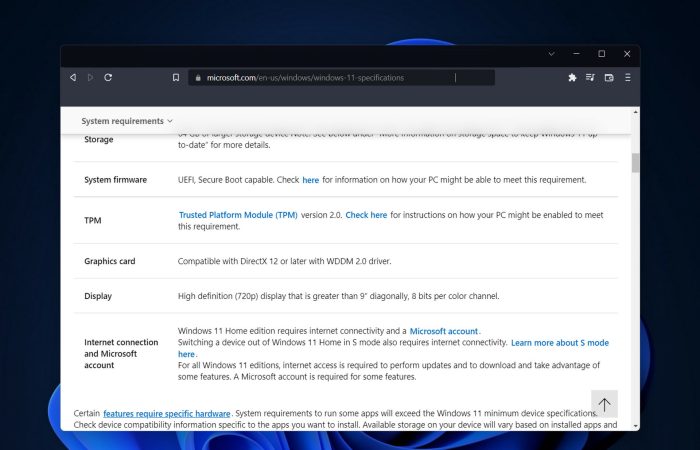This screenshot has width=700, height=450.
Task: Open the extensions puzzle icon
Action: [x=572, y=78]
